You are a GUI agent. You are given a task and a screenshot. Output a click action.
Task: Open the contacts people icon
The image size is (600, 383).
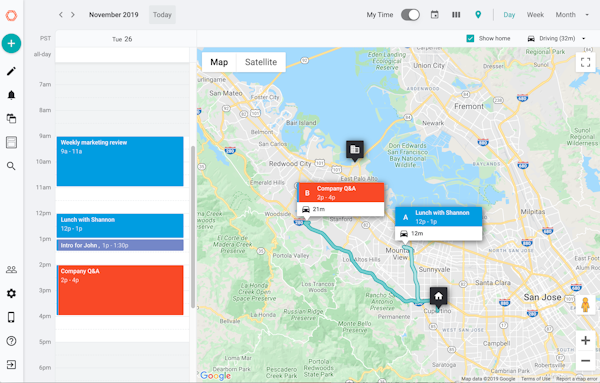click(x=11, y=270)
